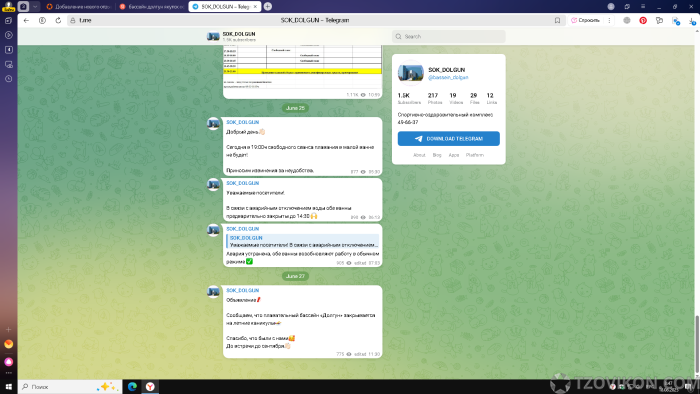
Task: Close the SOK_DOLGUN Telegram tab
Action: 255,7
